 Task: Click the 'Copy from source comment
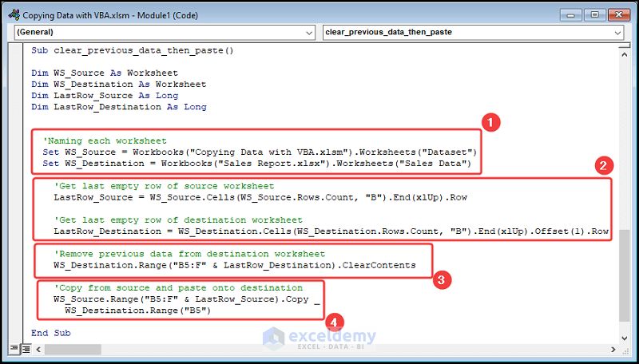click(x=178, y=288)
